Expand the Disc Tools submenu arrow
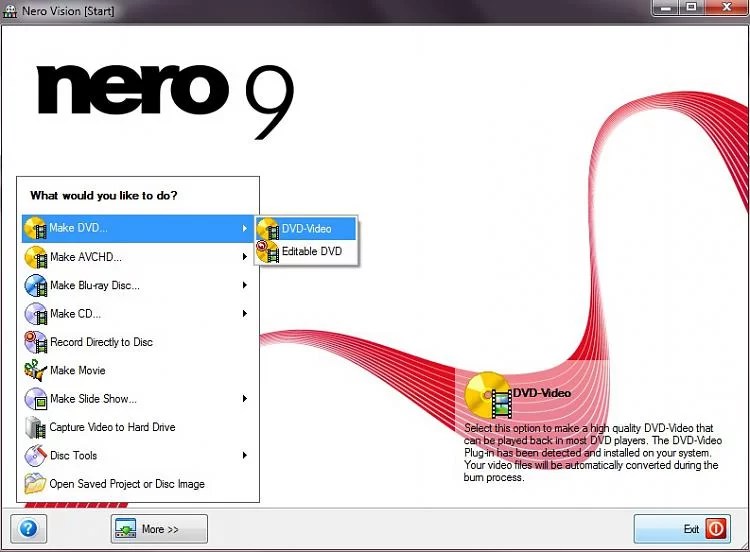The width and height of the screenshot is (750, 552). (x=244, y=455)
